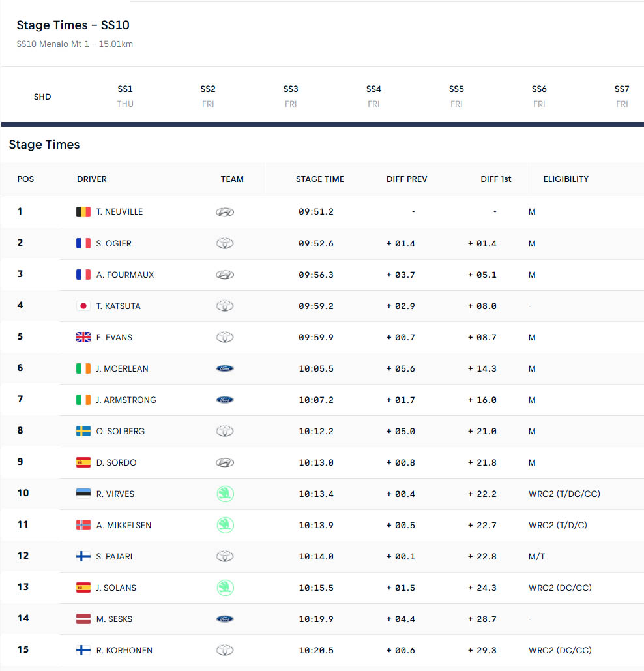The width and height of the screenshot is (644, 671).
Task: Click the Norwegian flag beside A. Mikkelsen
Action: pos(83,525)
